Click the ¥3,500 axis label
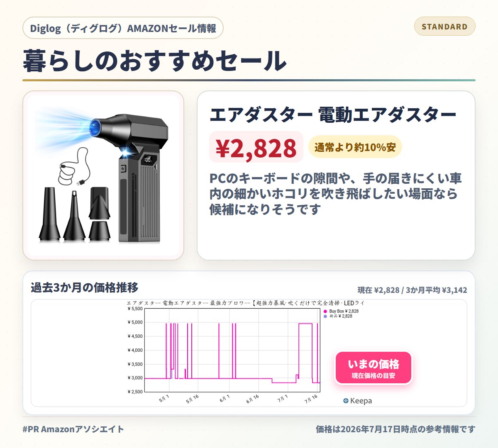 point(135,364)
